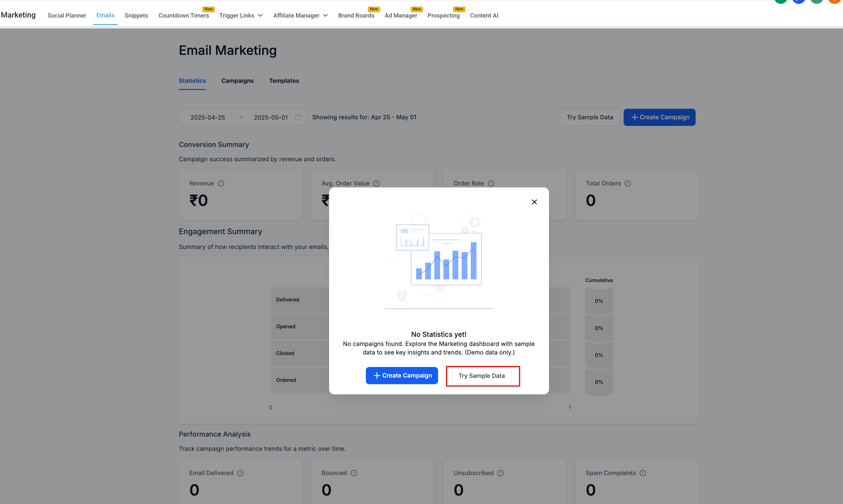843x504 pixels.
Task: Click Try Sample Data in the modal
Action: [481, 376]
